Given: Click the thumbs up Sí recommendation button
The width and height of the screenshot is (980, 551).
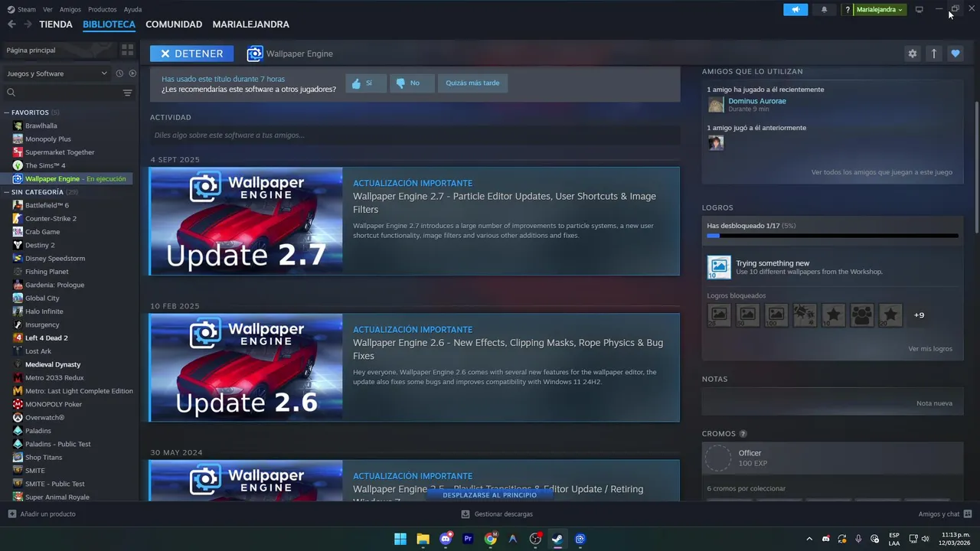Looking at the screenshot, I should tap(365, 83).
